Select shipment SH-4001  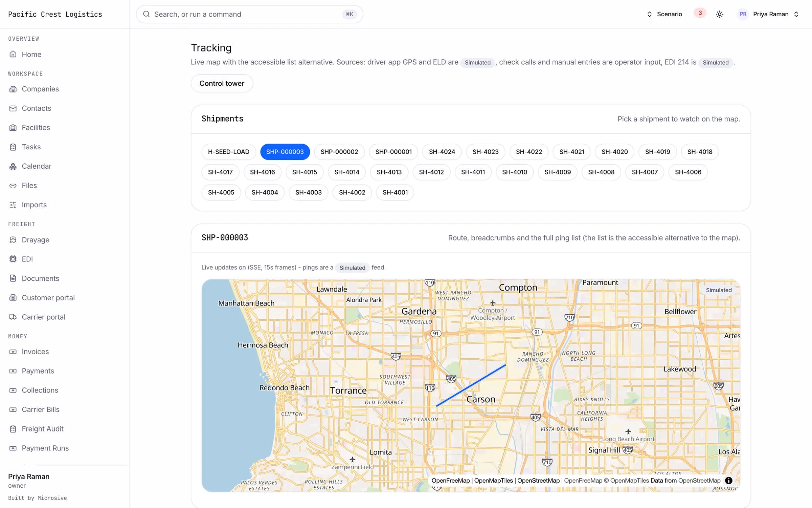pyautogui.click(x=395, y=192)
